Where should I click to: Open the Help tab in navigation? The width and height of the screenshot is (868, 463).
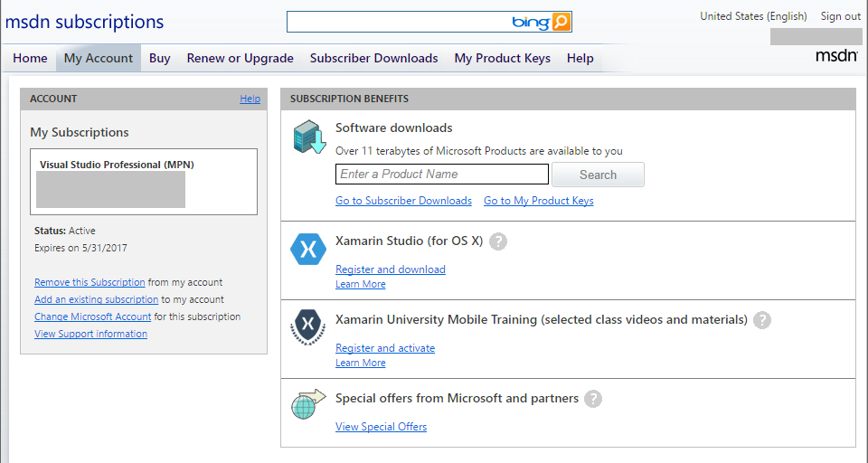tap(580, 58)
